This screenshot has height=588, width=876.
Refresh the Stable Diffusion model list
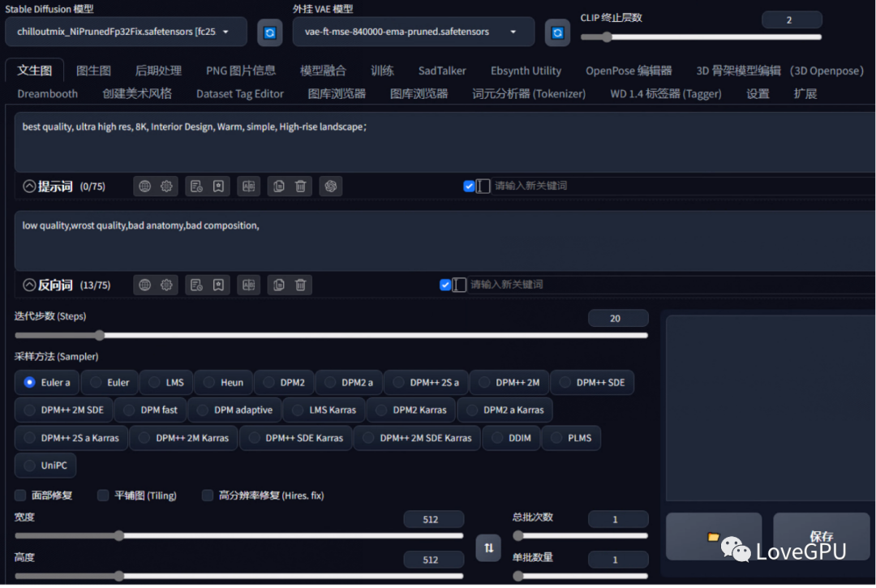270,32
